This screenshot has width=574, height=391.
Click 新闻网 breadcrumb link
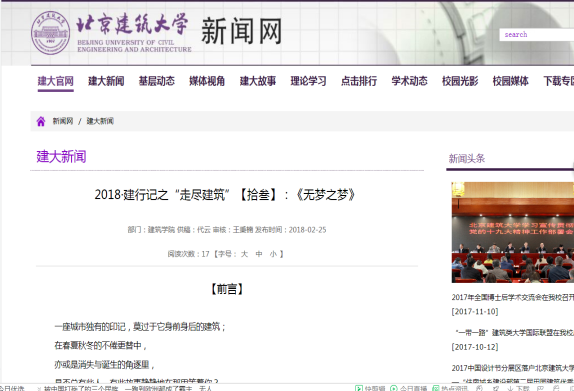[x=63, y=121]
